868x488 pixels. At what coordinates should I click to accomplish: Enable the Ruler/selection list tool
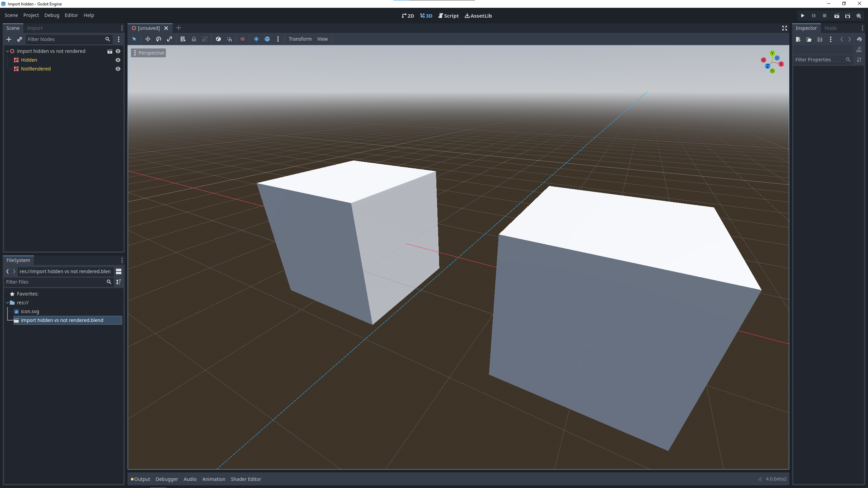tap(183, 39)
